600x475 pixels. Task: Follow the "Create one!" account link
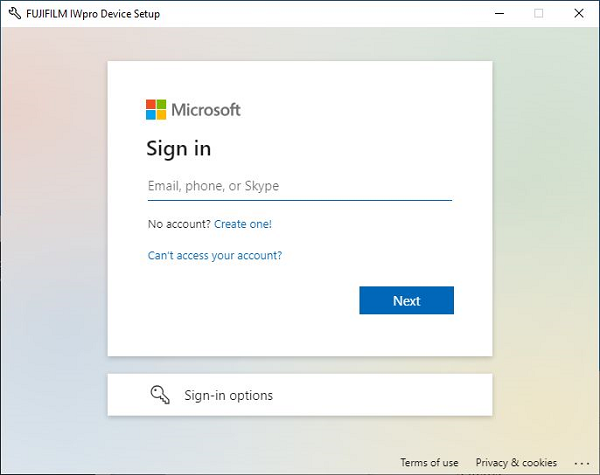click(243, 224)
